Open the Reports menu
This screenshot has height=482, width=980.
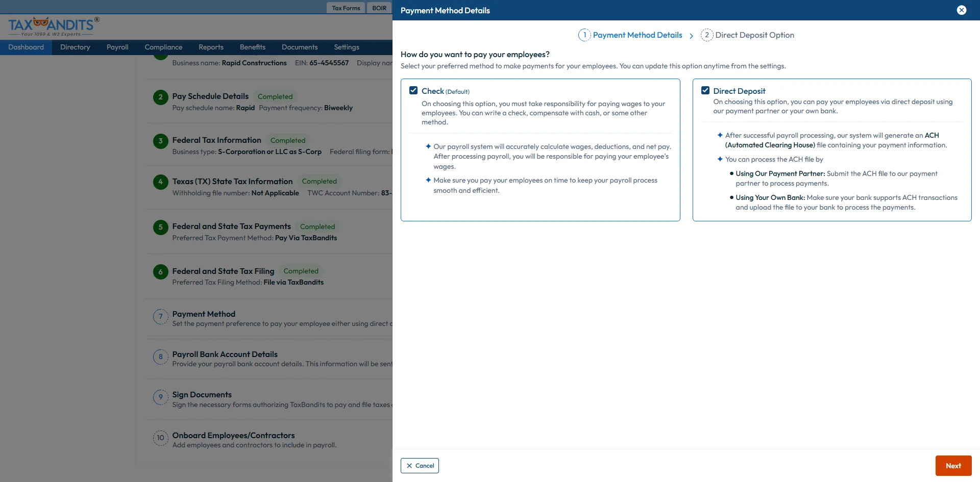[x=211, y=47]
